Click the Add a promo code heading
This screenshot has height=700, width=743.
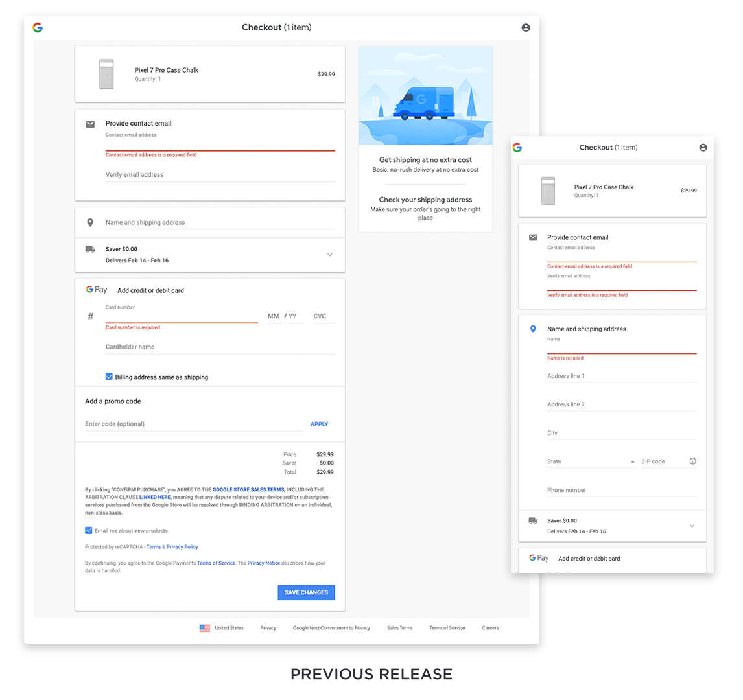(113, 401)
